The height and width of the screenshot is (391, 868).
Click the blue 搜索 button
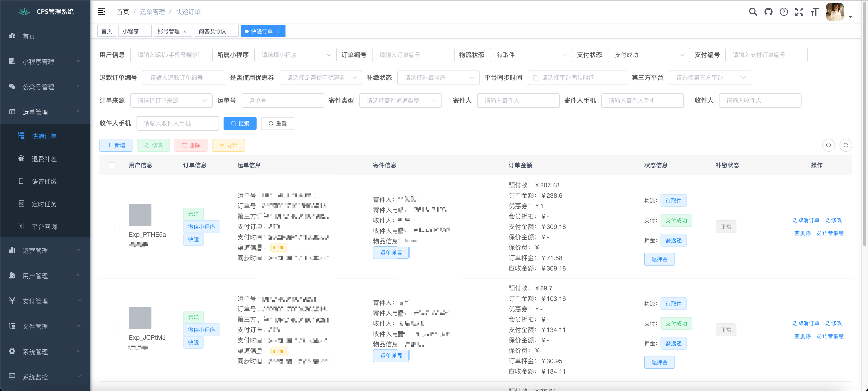240,124
